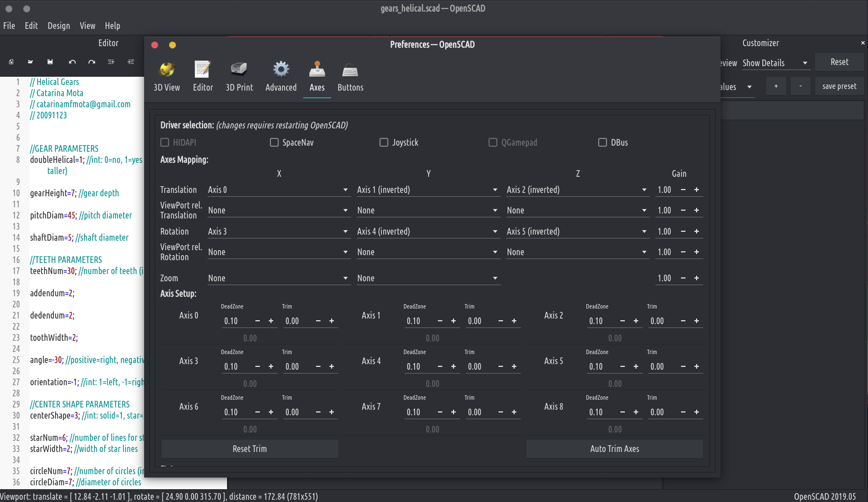
Task: Click code line 'gearHeight=7' in editor
Action: coord(75,193)
